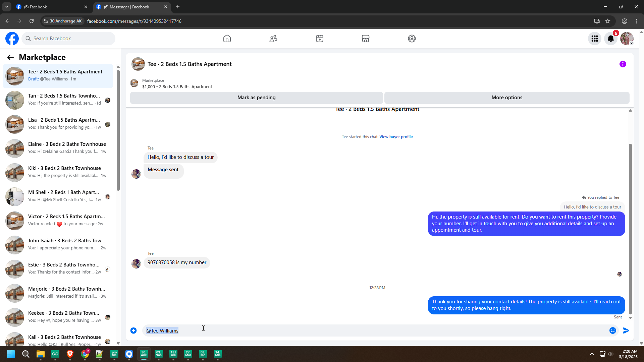Open the browser three-dot menu
This screenshot has height=362, width=644.
click(637, 21)
